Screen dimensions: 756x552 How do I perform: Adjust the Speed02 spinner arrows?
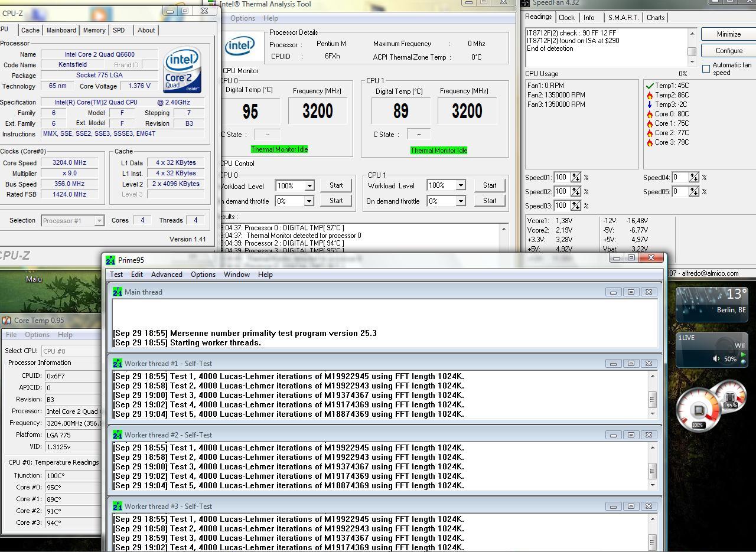tap(575, 191)
